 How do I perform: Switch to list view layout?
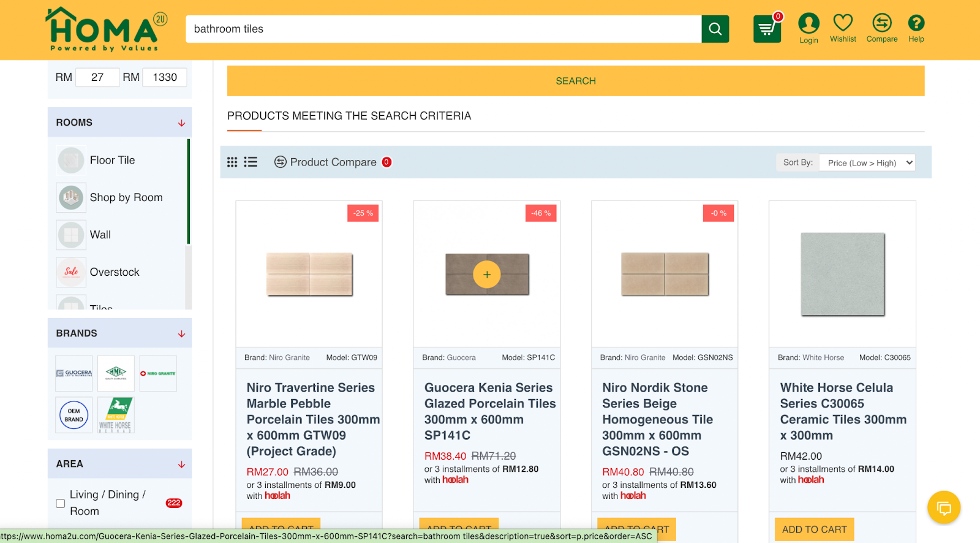point(251,162)
